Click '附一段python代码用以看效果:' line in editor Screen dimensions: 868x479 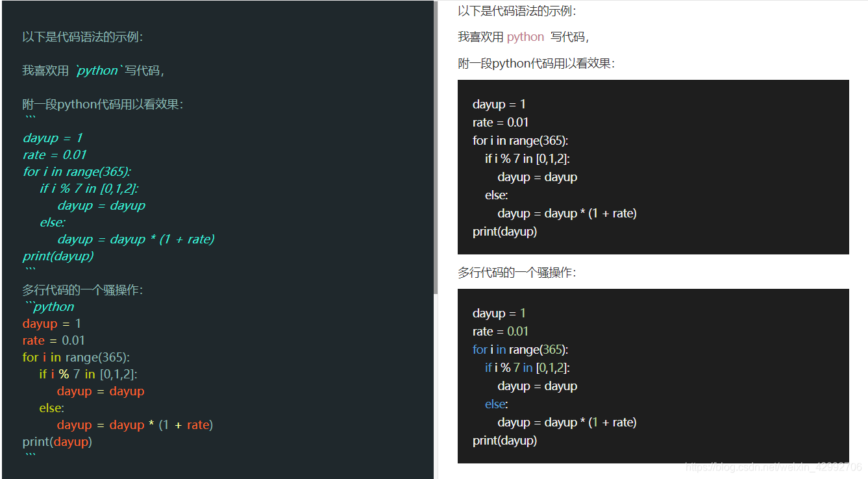point(103,104)
